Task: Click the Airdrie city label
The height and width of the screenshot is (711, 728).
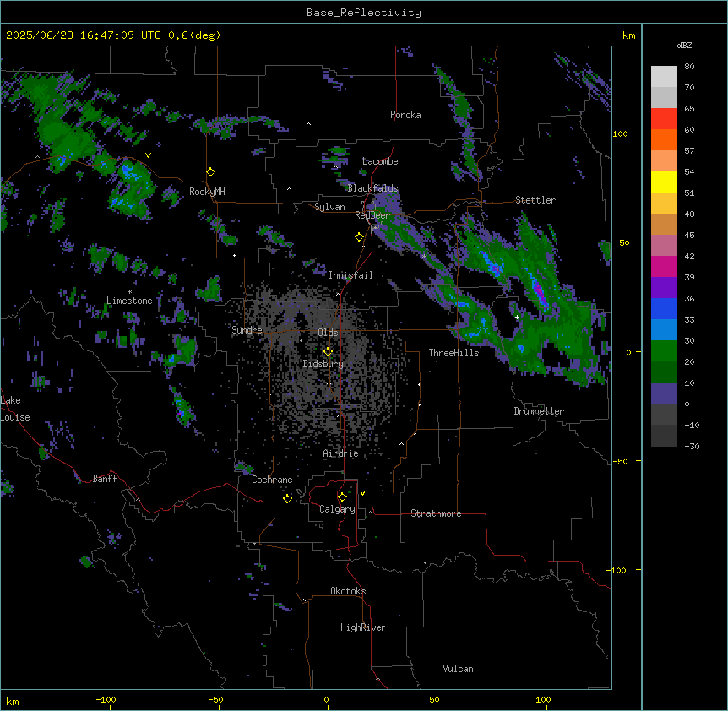Action: pos(341,453)
